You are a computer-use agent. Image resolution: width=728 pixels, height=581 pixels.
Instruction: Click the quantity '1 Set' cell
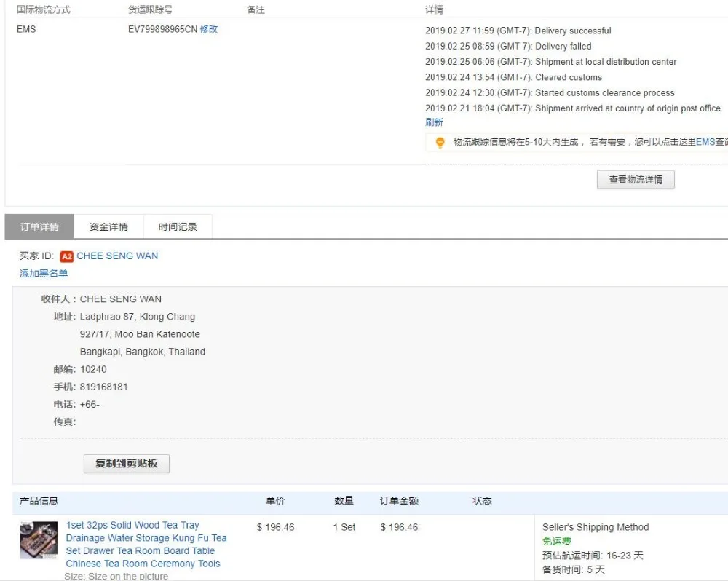[x=344, y=527]
